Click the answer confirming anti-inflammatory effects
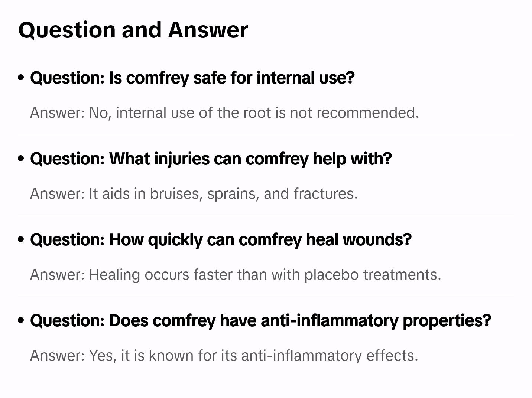532x398 pixels. tap(224, 356)
